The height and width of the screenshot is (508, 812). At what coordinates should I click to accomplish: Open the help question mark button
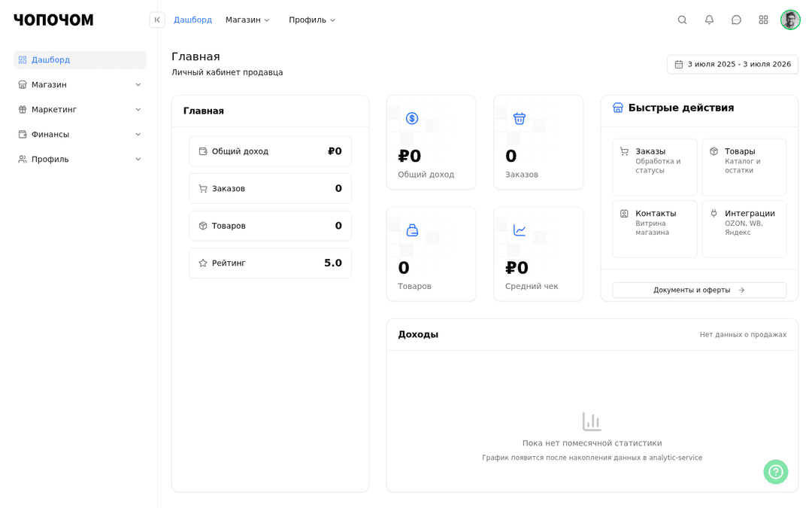(775, 472)
